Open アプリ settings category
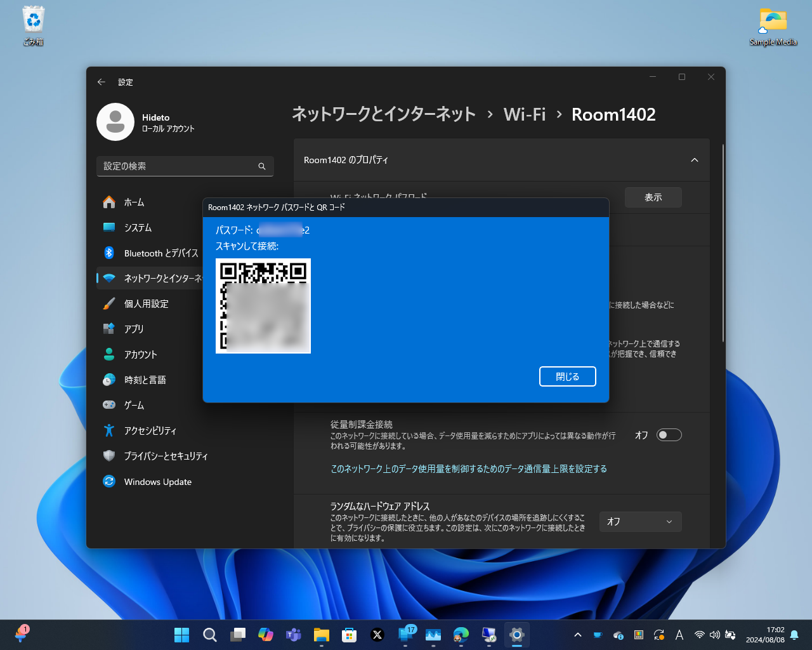This screenshot has width=812, height=650. (x=134, y=329)
